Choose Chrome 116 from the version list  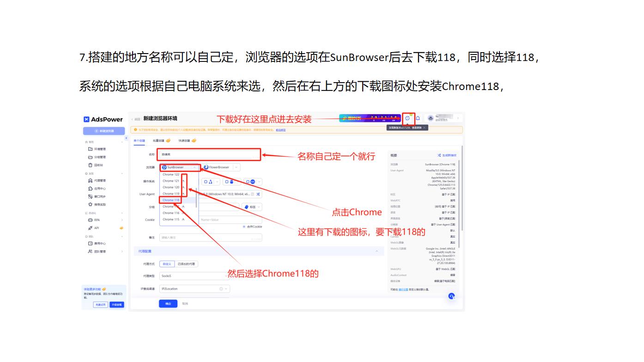(171, 213)
